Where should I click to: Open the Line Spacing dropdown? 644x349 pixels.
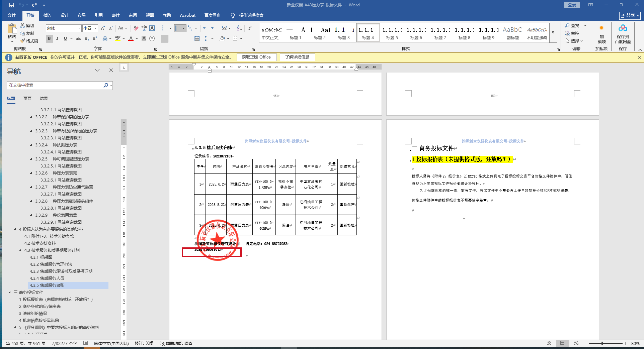click(209, 38)
